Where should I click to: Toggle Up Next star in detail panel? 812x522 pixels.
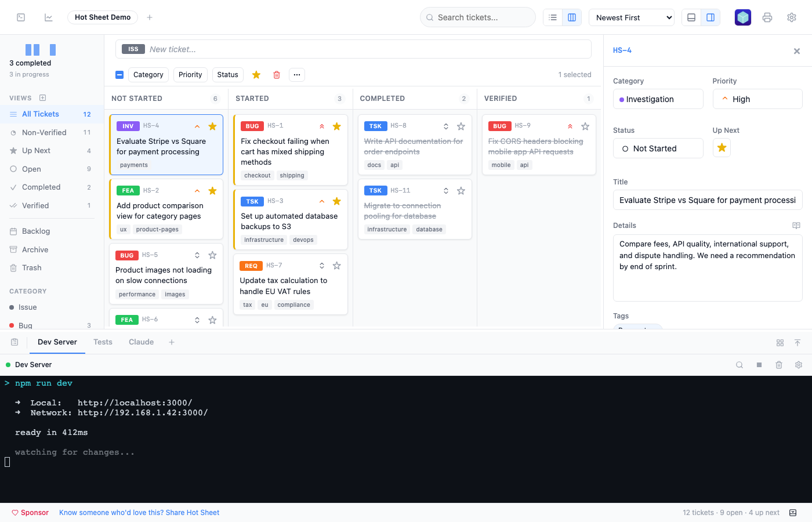point(722,148)
